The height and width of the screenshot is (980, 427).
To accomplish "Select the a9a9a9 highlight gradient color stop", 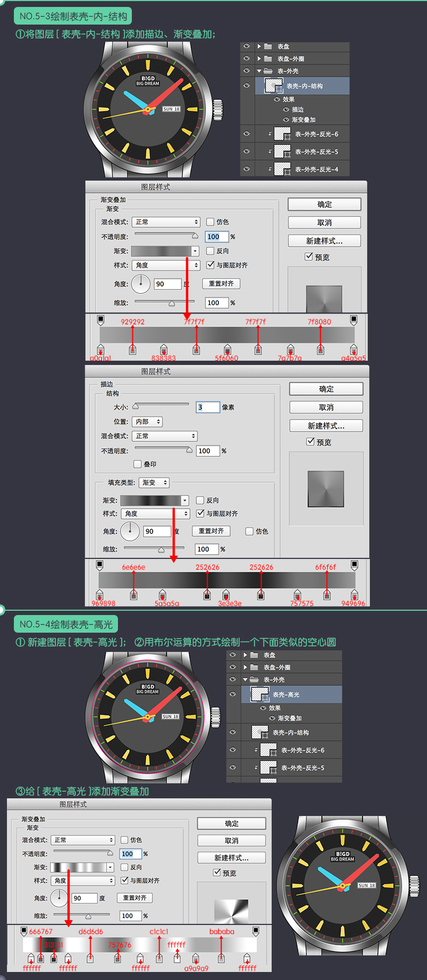I will click(195, 959).
